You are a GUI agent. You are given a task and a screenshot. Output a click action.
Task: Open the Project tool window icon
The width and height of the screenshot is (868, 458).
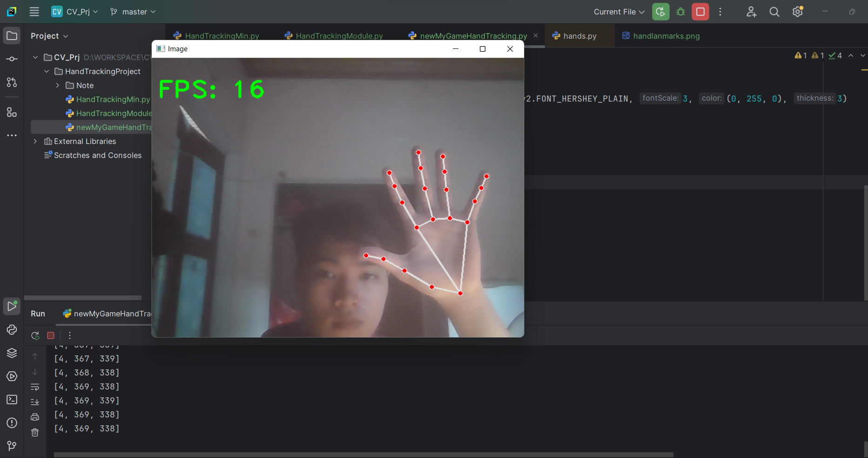[x=12, y=36]
